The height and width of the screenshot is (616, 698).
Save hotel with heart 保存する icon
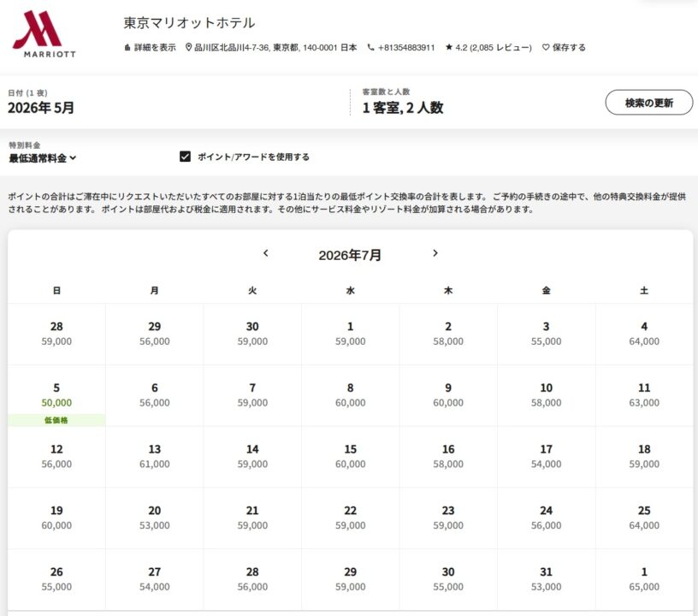546,48
